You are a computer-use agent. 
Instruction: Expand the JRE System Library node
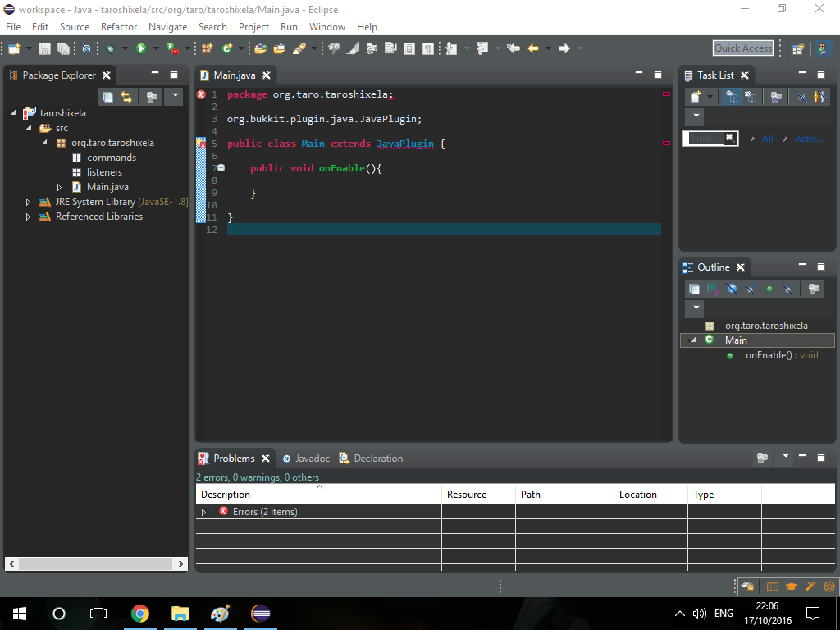pyautogui.click(x=28, y=202)
